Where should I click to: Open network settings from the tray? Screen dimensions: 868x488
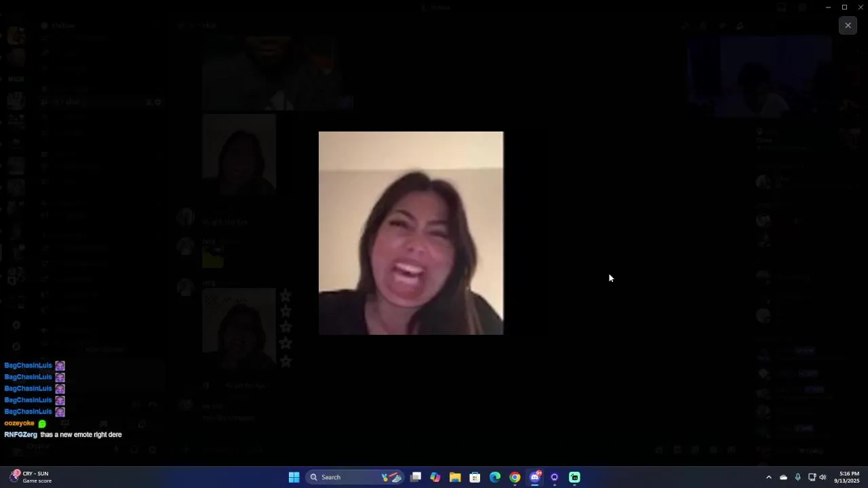click(x=812, y=477)
